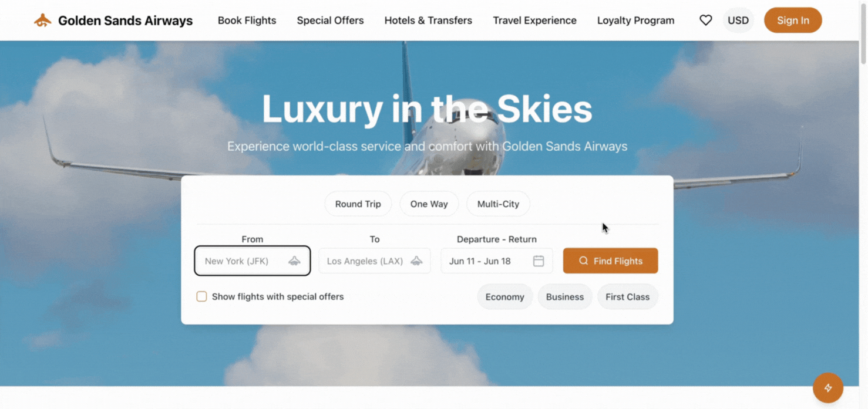Image resolution: width=868 pixels, height=409 pixels.
Task: Navigate to the Loyalty Program page
Action: 635,20
